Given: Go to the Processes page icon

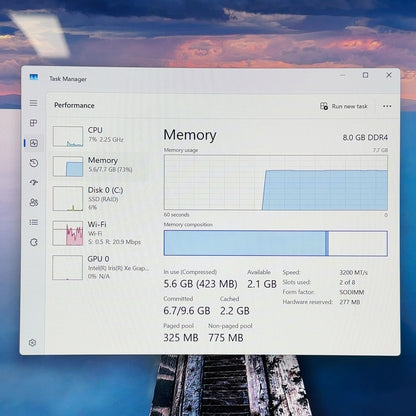Looking at the screenshot, I should tap(33, 123).
